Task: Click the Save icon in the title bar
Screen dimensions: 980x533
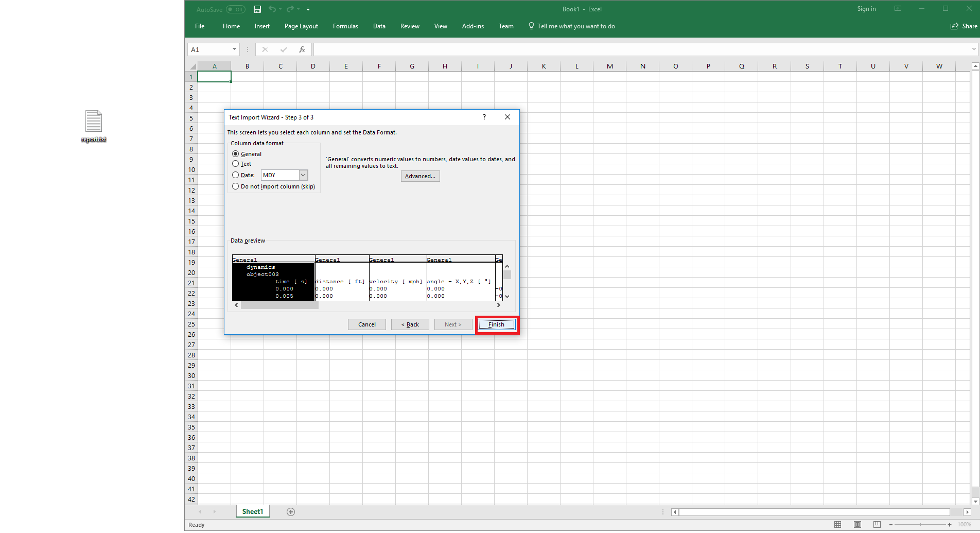Action: 257,9
